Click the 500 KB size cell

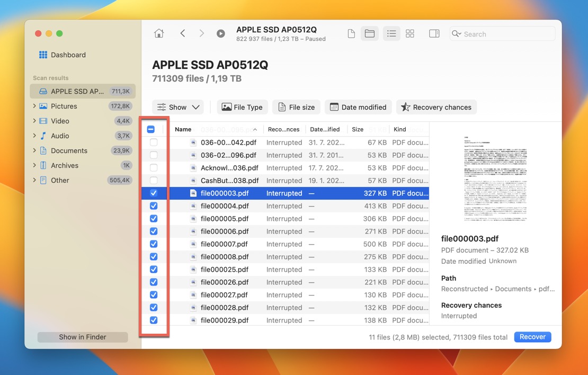point(375,244)
